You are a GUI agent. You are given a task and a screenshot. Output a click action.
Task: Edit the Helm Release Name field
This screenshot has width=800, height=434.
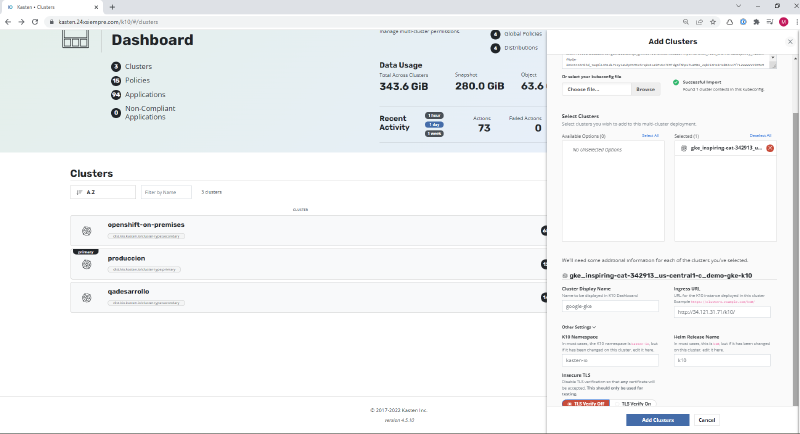coord(722,360)
